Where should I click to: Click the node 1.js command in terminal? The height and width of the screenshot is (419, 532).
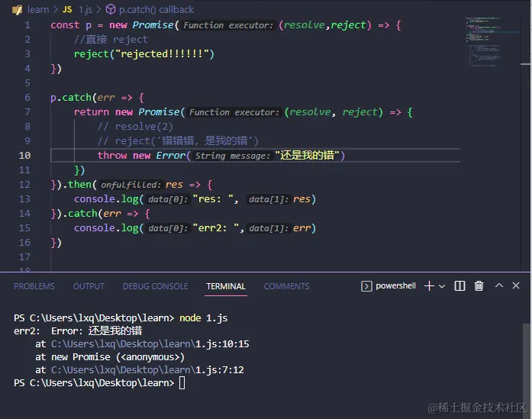[x=204, y=318]
